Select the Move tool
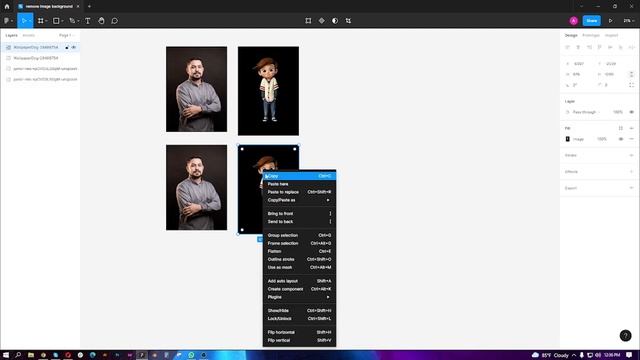Image resolution: width=640 pixels, height=360 pixels. pyautogui.click(x=24, y=20)
